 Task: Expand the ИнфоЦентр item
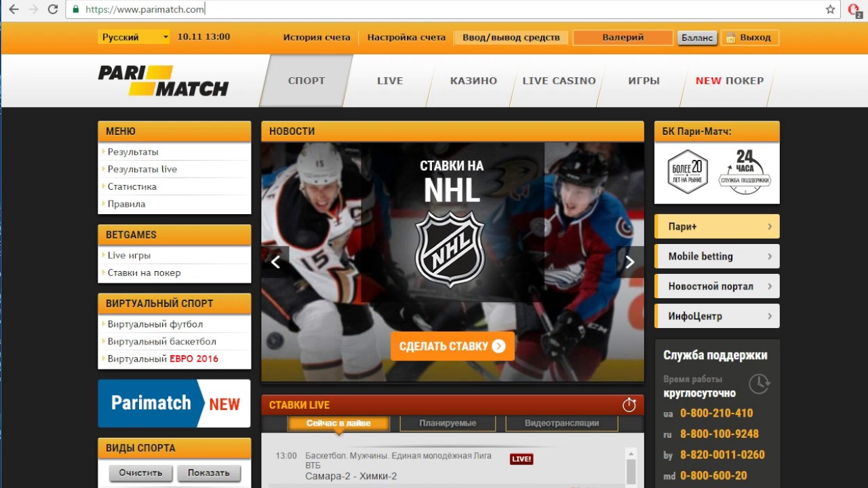tap(717, 316)
